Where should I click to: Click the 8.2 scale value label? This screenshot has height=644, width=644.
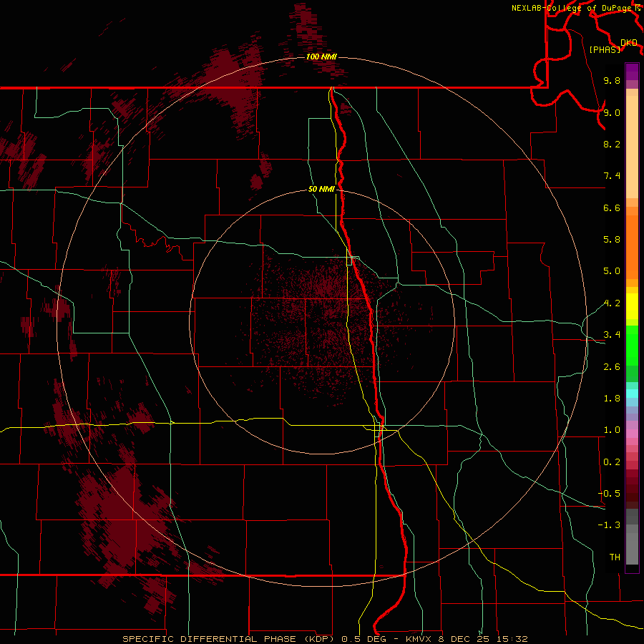(612, 144)
